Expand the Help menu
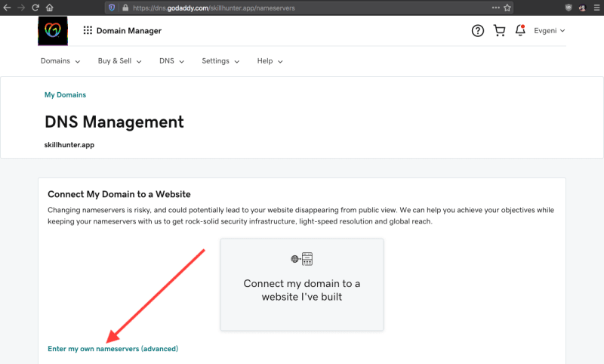Screen dimensions: 604x364 [270, 61]
